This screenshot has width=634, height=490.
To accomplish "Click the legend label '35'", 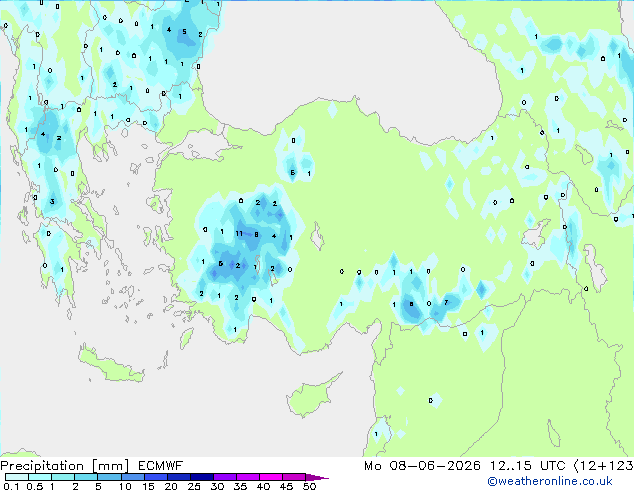I will point(240,486).
